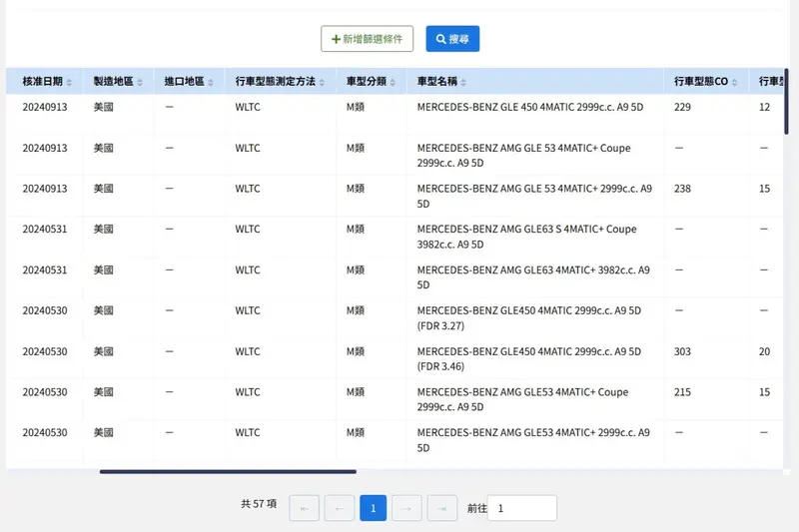Select AMG GLE53 4MATIC+ Coupe model name
This screenshot has height=532, width=799.
point(522,399)
